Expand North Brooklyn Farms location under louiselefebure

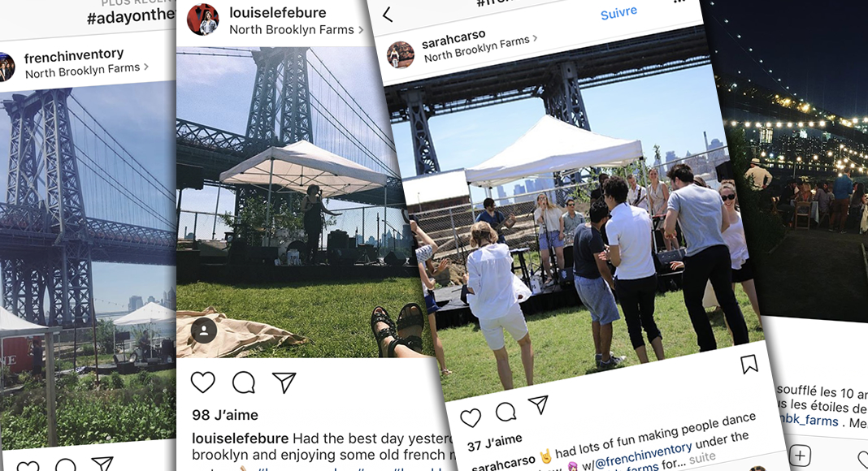coord(296,30)
